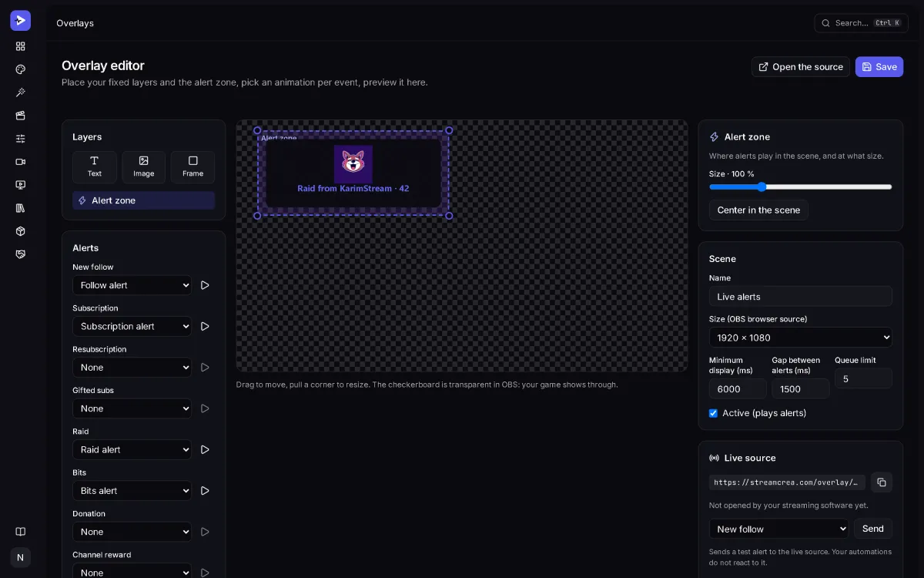
Task: Open the dashboard grid icon in sidebar
Action: point(21,46)
